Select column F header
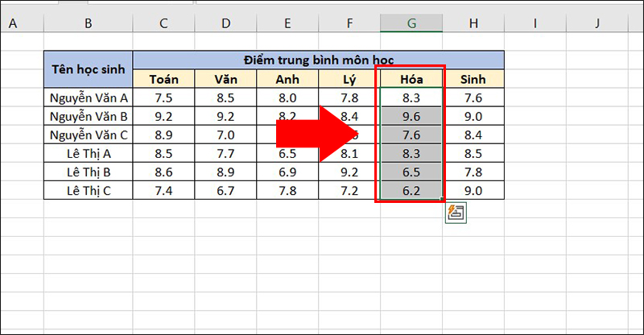The width and height of the screenshot is (644, 335). click(349, 23)
